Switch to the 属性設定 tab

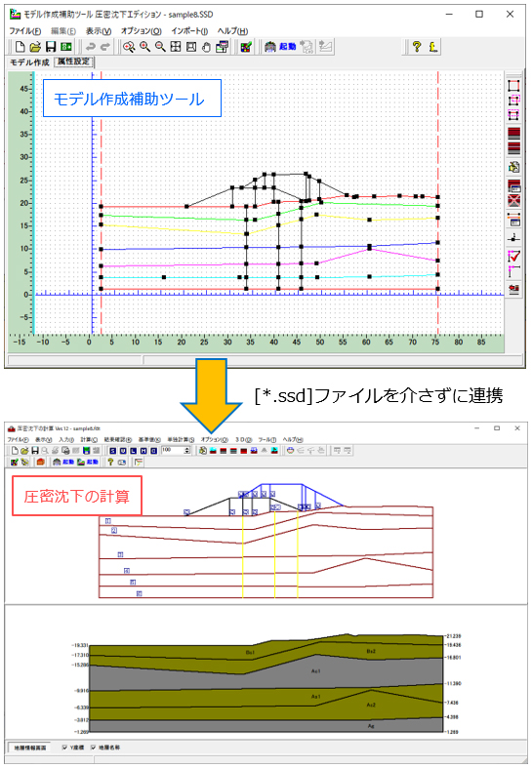(74, 61)
